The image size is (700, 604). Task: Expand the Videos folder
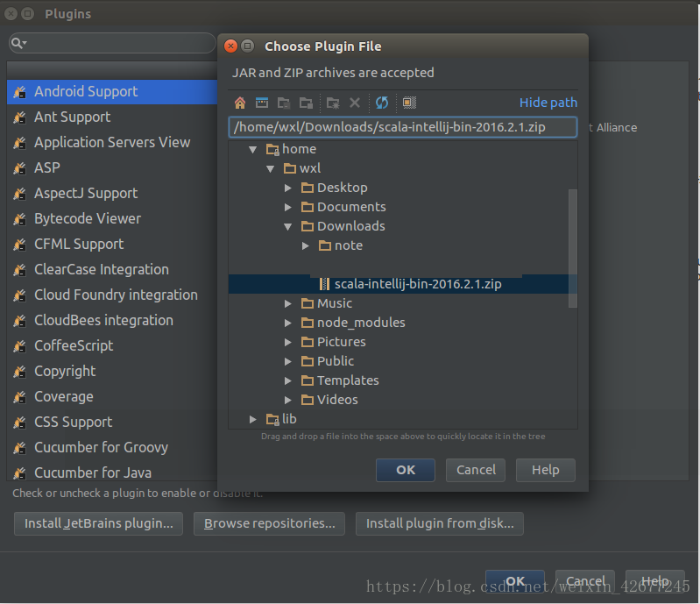pyautogui.click(x=288, y=400)
